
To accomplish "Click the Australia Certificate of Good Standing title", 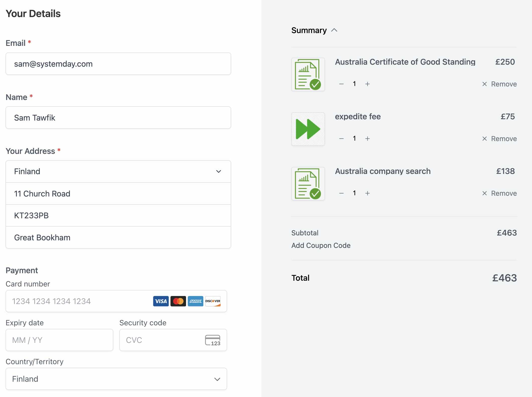I will point(405,62).
